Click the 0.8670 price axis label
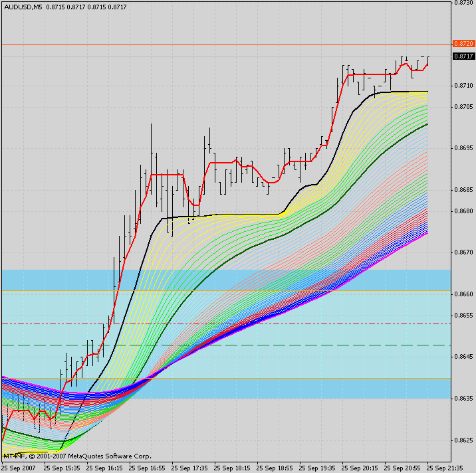 point(463,252)
